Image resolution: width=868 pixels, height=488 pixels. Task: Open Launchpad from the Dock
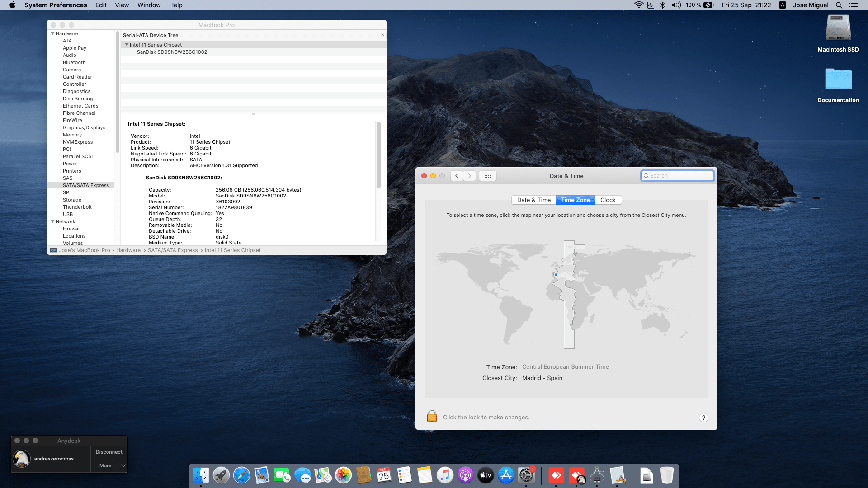[221, 475]
